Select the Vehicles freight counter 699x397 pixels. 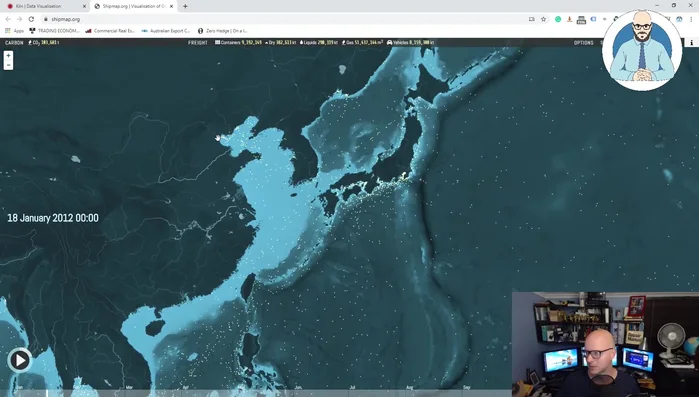point(411,43)
